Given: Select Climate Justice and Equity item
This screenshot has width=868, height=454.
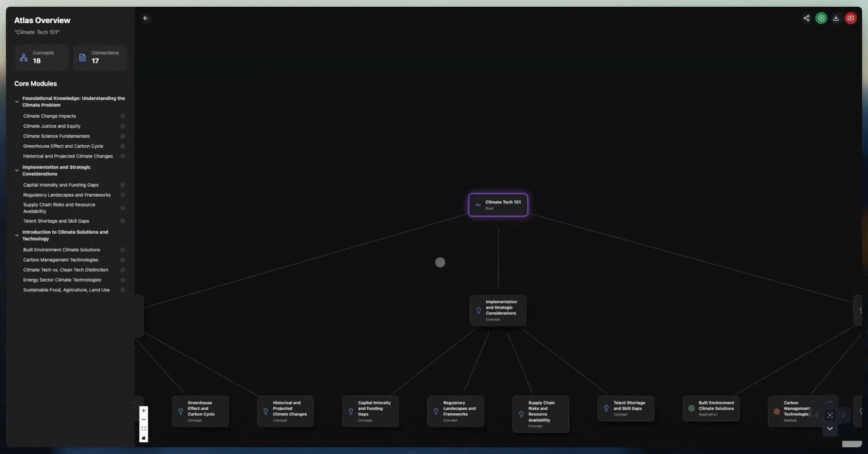Looking at the screenshot, I should (x=52, y=126).
